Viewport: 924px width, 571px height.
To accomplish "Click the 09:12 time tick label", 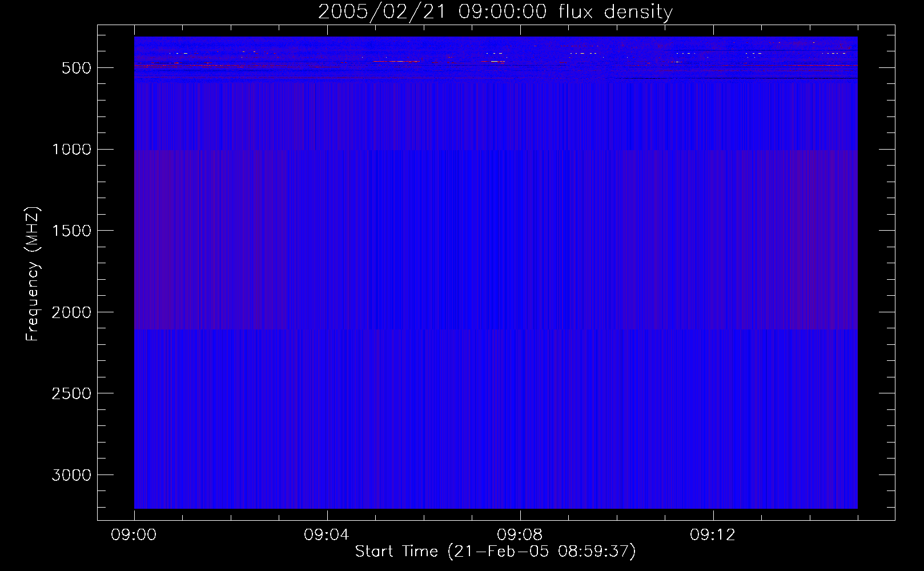I will point(713,535).
